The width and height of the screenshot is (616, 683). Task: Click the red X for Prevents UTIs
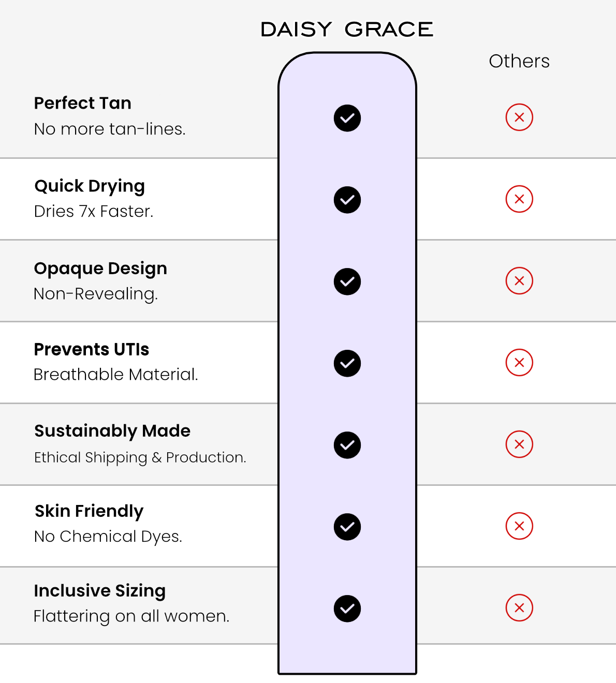[519, 362]
